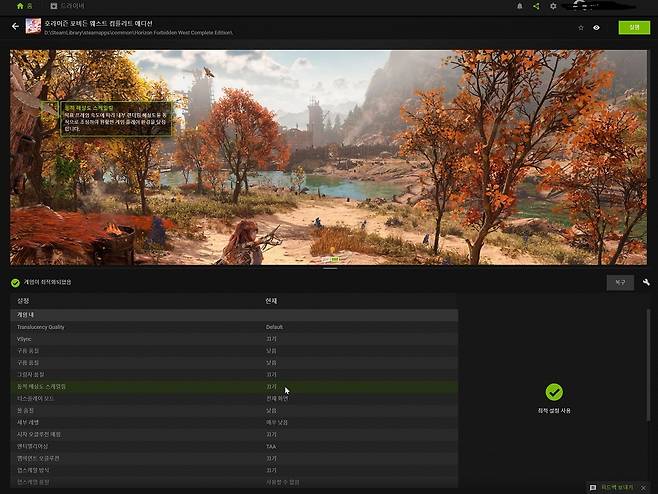658x494 pixels.
Task: Click the large optimal settings checkmark
Action: coord(554,392)
